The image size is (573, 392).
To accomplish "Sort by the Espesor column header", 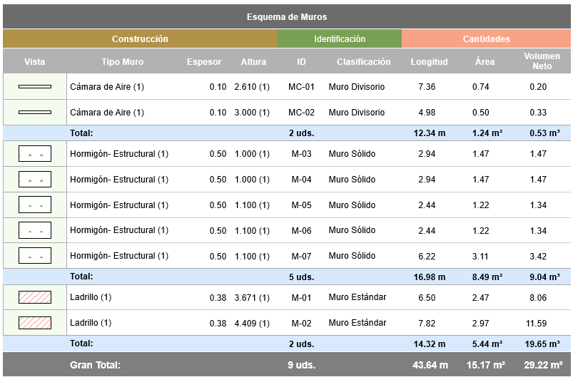I will pos(204,62).
